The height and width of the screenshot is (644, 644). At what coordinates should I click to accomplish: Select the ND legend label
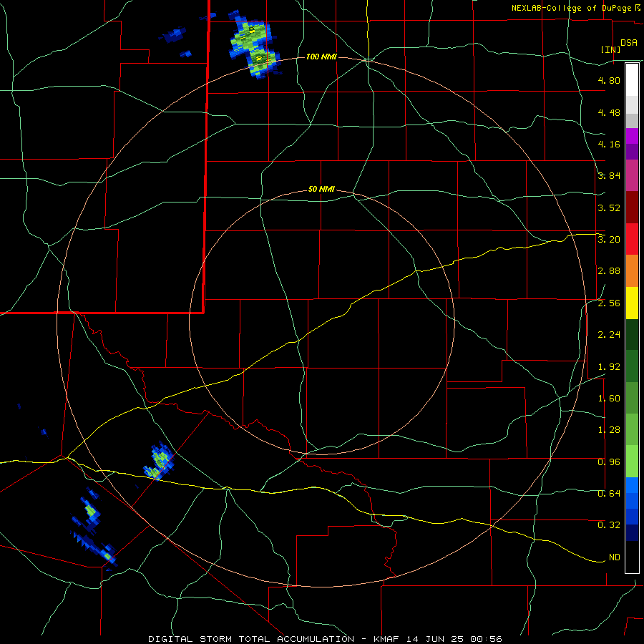click(x=615, y=557)
